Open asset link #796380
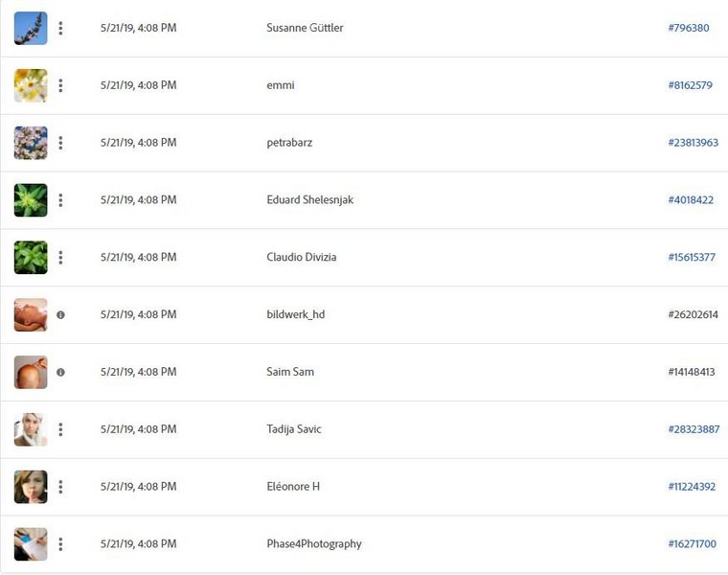The height and width of the screenshot is (575, 728). 689,28
